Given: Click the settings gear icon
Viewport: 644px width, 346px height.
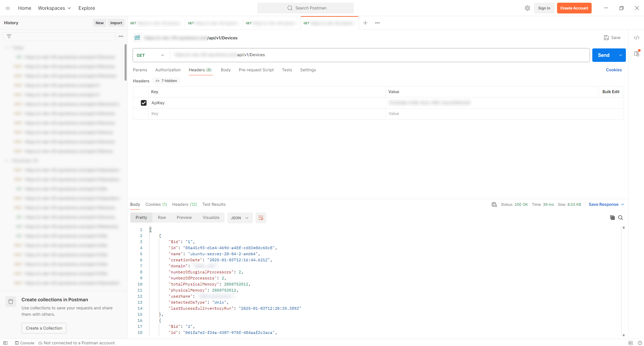Looking at the screenshot, I should tap(527, 8).
